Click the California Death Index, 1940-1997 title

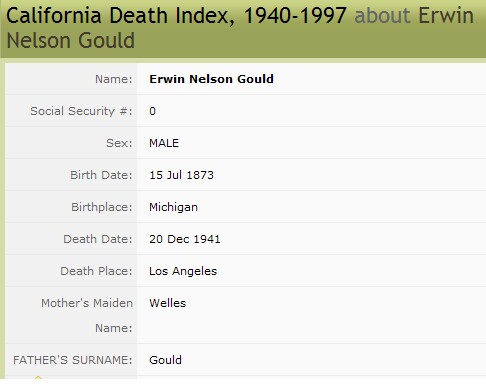[x=176, y=16]
